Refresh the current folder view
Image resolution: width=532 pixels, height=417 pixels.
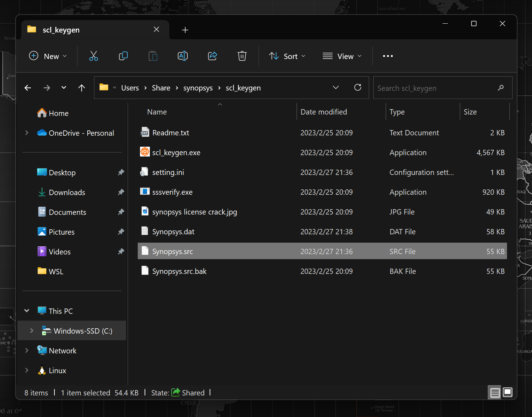(x=358, y=87)
